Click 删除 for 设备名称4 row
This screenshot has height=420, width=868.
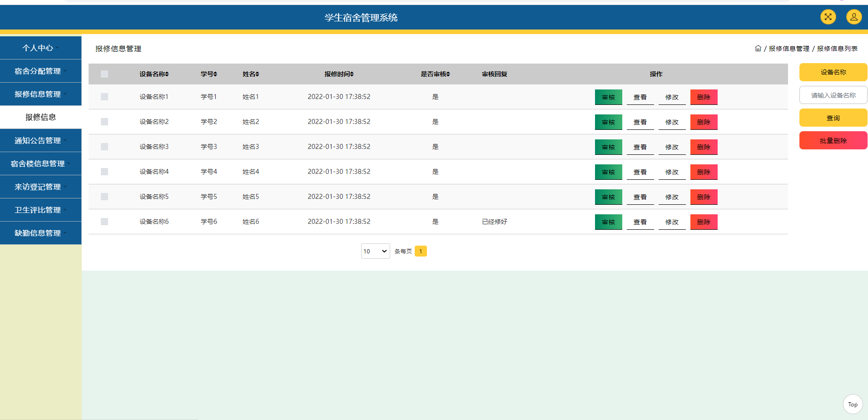[704, 172]
